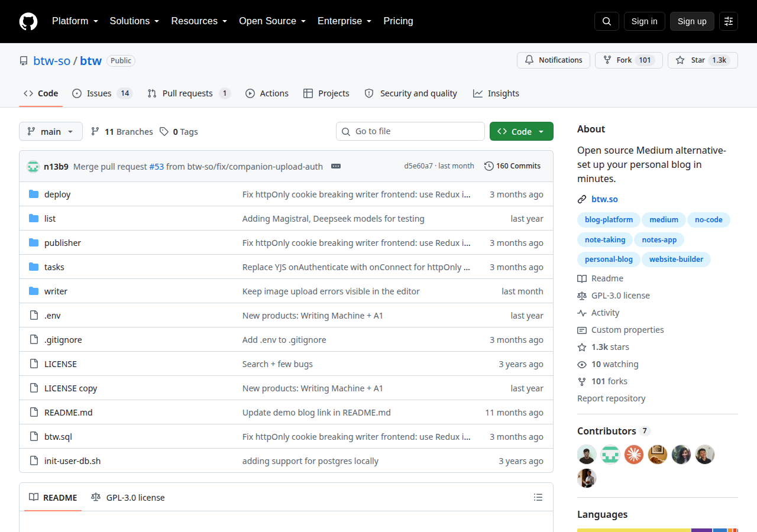Go to the Actions tab
Viewport: 757px width, 532px height.
(x=267, y=93)
